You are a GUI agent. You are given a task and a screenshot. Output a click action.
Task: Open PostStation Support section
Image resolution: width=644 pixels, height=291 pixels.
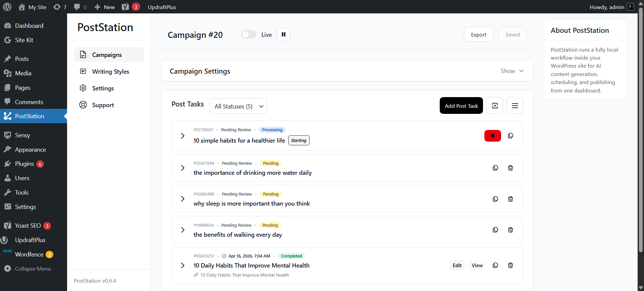109,105
